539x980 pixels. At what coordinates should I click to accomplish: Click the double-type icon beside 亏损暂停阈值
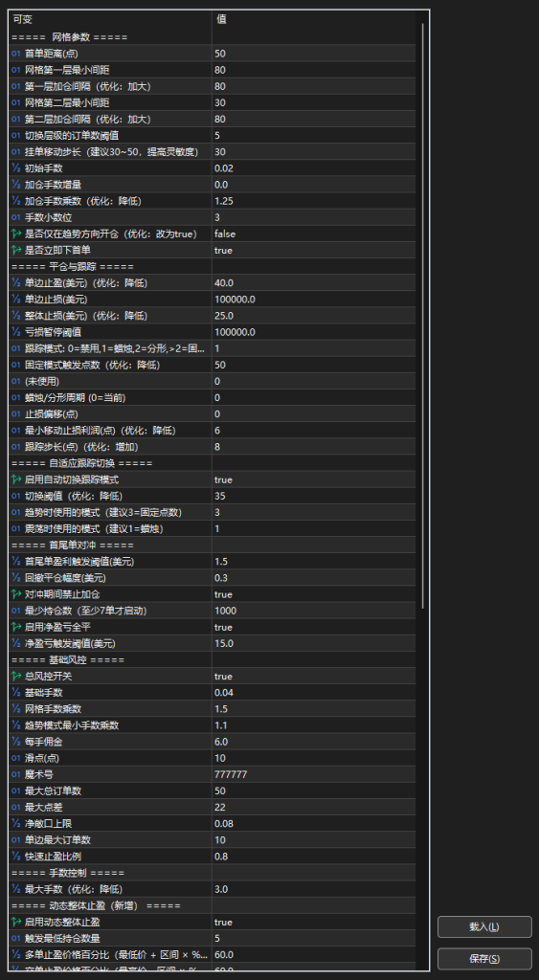click(16, 332)
